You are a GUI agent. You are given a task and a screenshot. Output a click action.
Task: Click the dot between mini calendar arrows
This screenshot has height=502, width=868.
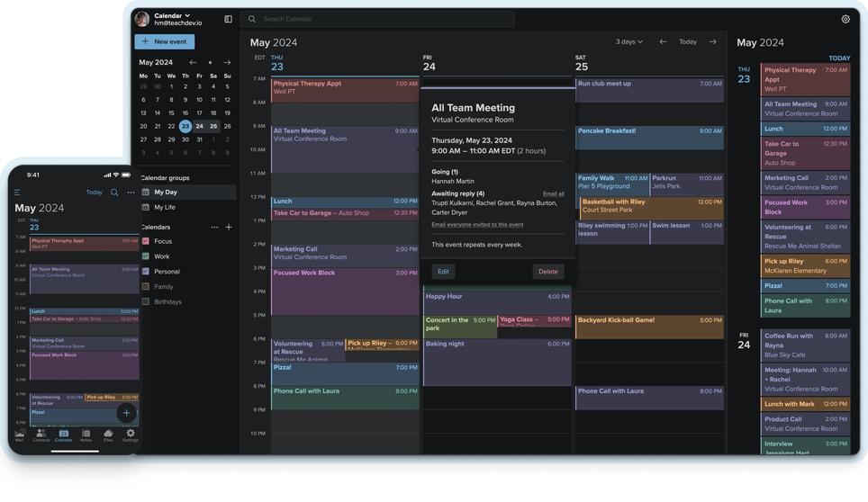point(210,62)
